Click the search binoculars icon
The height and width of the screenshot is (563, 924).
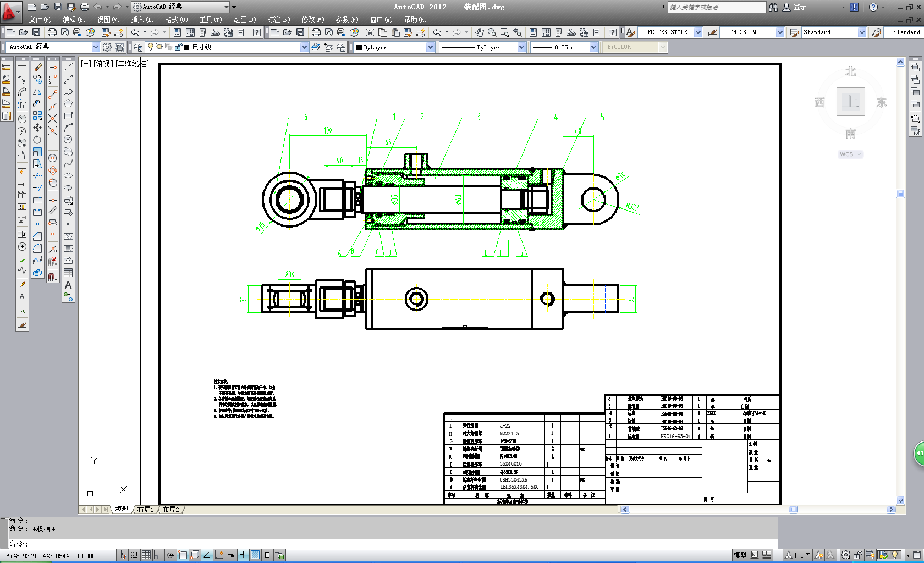773,7
